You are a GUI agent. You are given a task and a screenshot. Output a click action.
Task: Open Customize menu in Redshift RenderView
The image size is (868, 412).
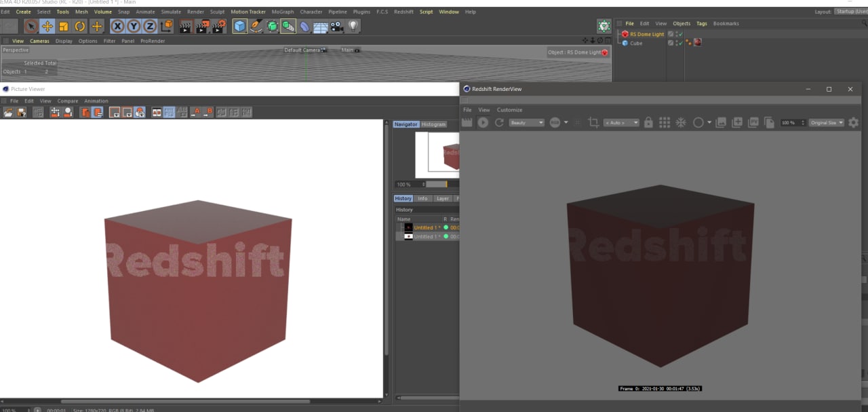[509, 110]
